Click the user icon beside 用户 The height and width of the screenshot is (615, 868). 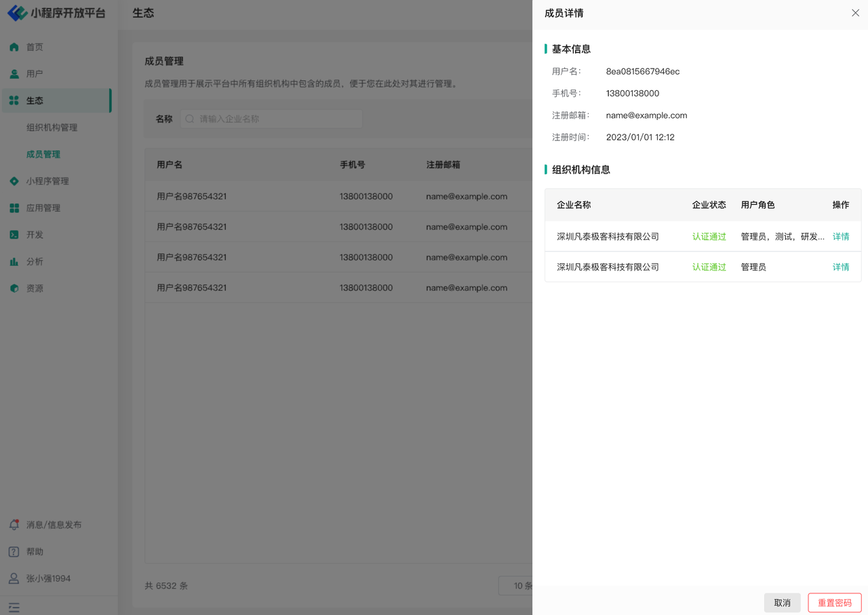(x=14, y=74)
